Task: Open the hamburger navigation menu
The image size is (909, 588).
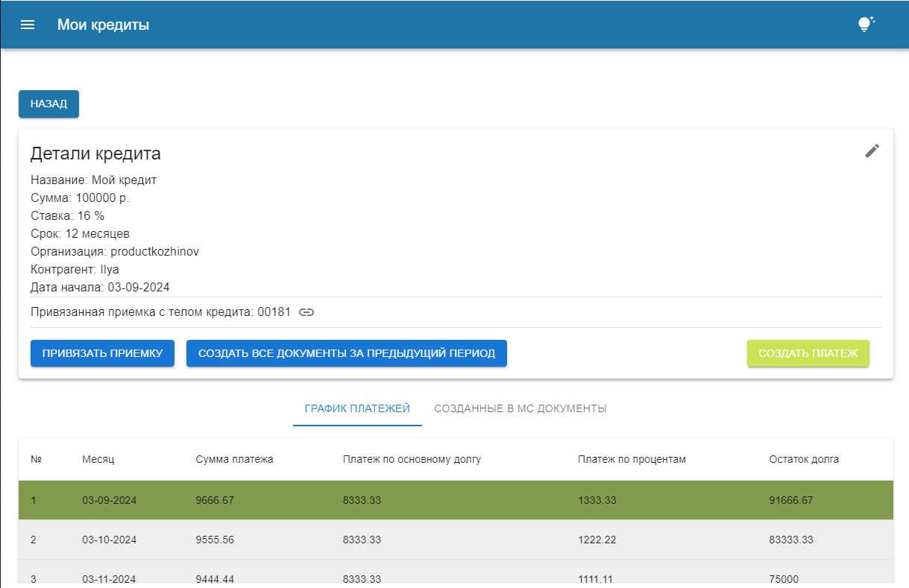Action: 28,25
